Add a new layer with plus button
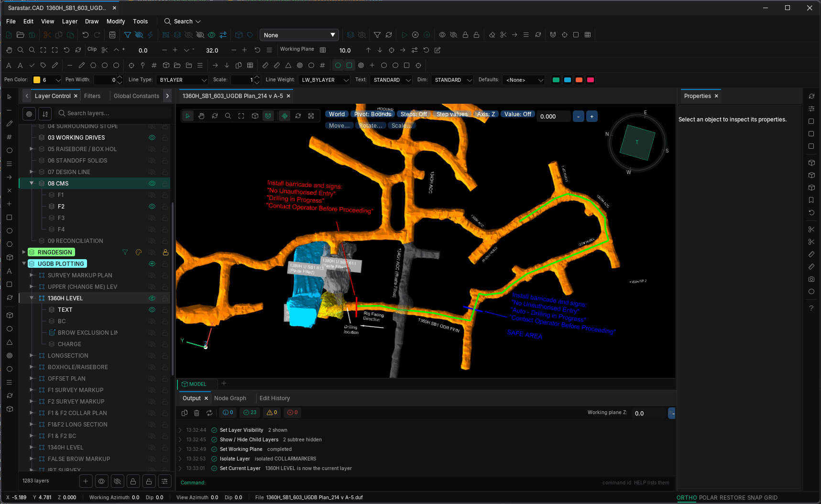The height and width of the screenshot is (504, 821). click(86, 481)
